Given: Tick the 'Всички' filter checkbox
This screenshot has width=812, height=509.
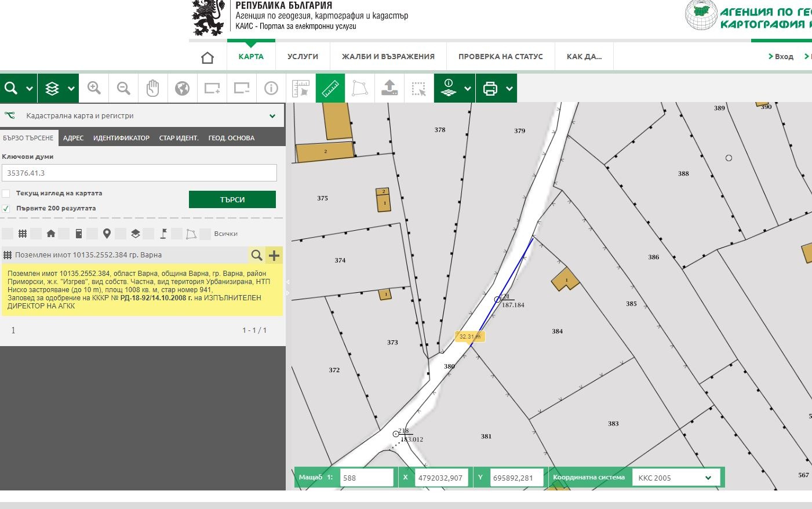Looking at the screenshot, I should [205, 234].
